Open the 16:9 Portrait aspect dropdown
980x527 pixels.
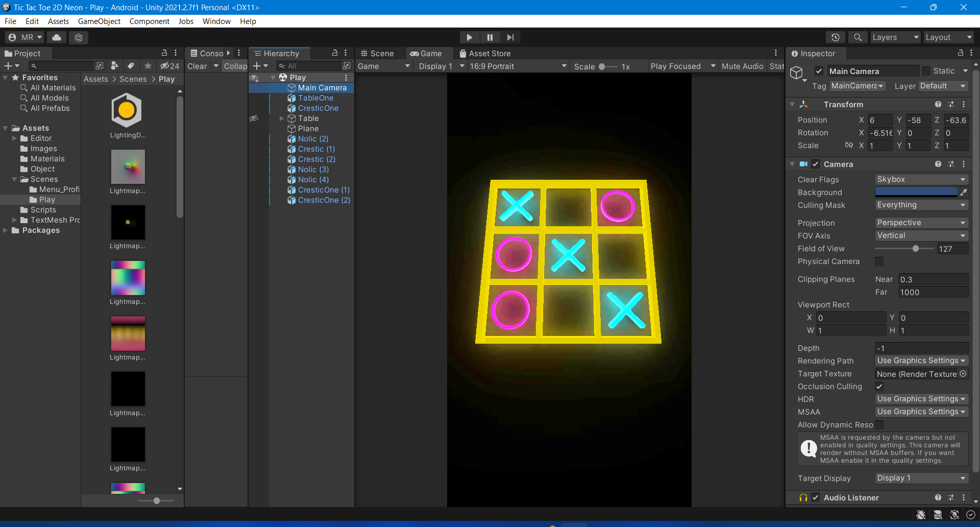click(x=518, y=66)
